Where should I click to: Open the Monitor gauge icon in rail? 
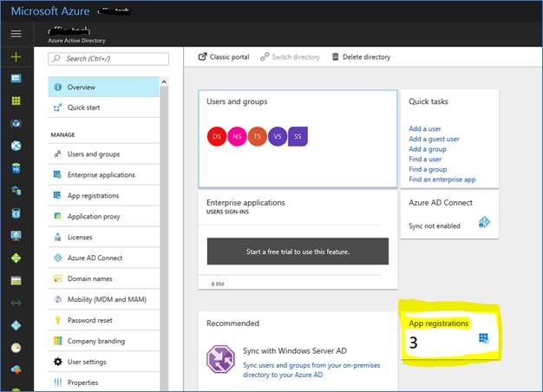click(16, 348)
